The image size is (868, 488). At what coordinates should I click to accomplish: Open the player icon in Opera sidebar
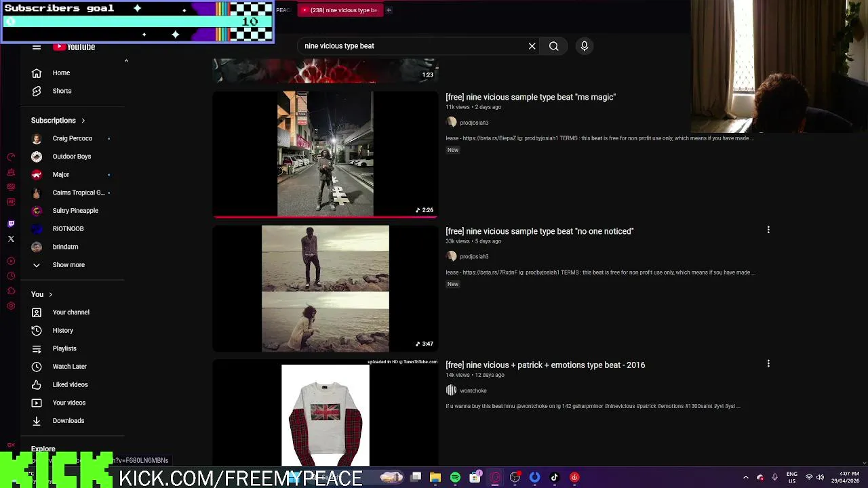click(11, 261)
